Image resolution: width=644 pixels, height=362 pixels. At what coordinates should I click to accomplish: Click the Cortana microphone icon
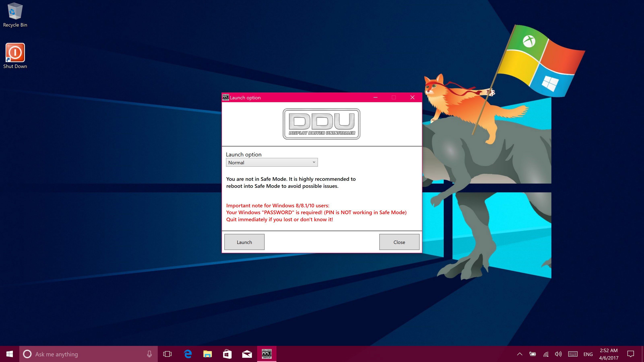point(150,354)
